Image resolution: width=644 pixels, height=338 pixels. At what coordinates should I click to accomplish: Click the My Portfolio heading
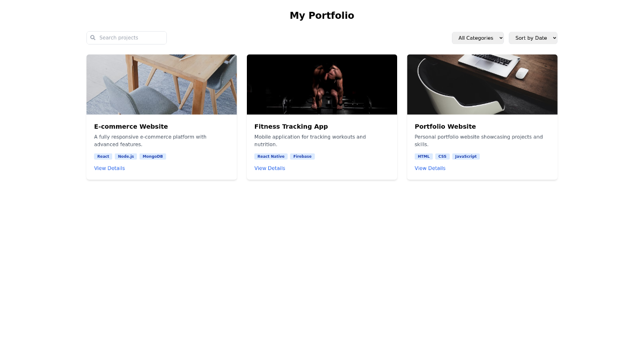(321, 16)
